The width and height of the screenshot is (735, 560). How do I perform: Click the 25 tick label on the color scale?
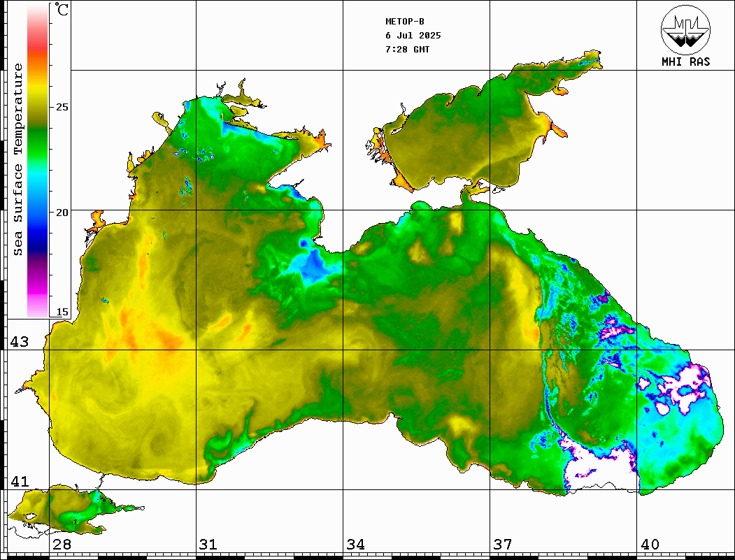[x=62, y=107]
